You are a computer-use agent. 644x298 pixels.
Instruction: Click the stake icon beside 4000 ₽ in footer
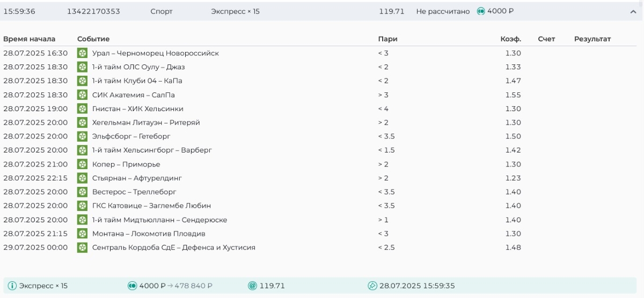pyautogui.click(x=132, y=286)
